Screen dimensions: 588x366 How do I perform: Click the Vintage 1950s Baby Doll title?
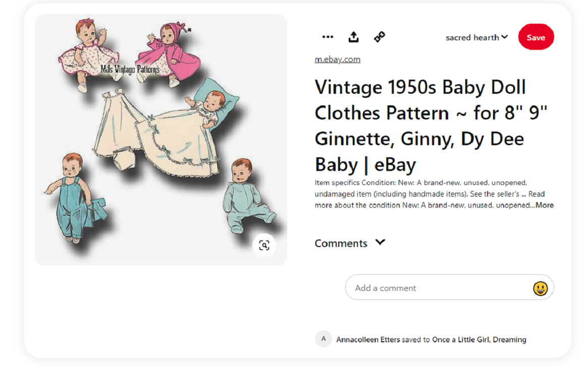420,126
